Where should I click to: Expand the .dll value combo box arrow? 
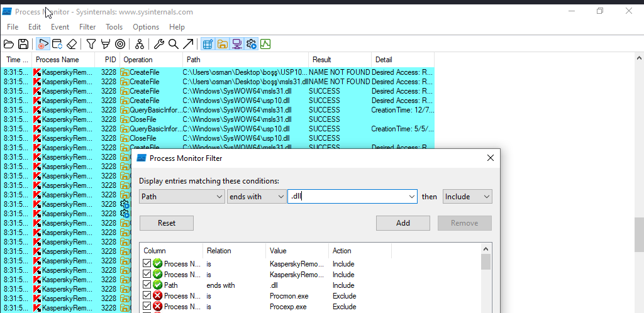[x=412, y=197]
